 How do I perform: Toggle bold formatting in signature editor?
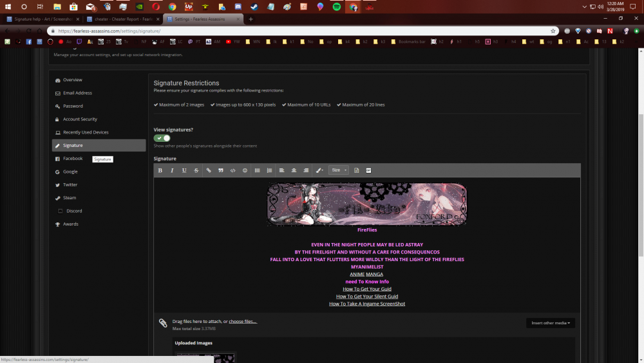[160, 170]
